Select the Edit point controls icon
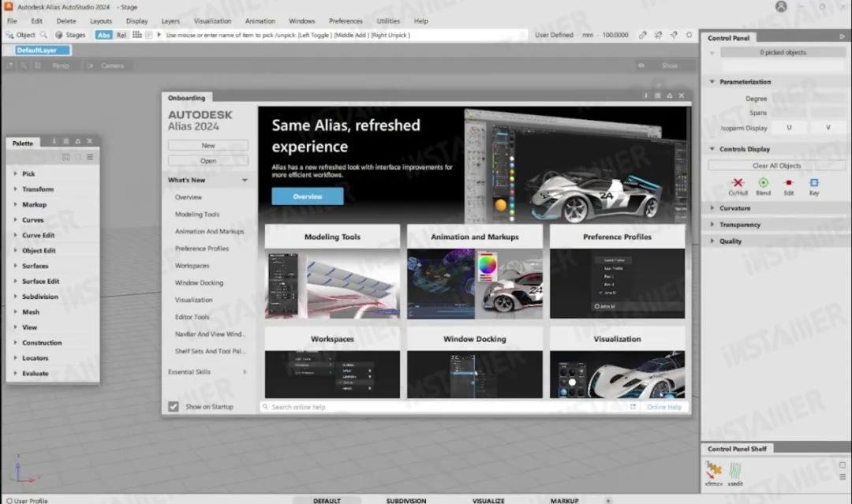This screenshot has height=504, width=852. [788, 182]
